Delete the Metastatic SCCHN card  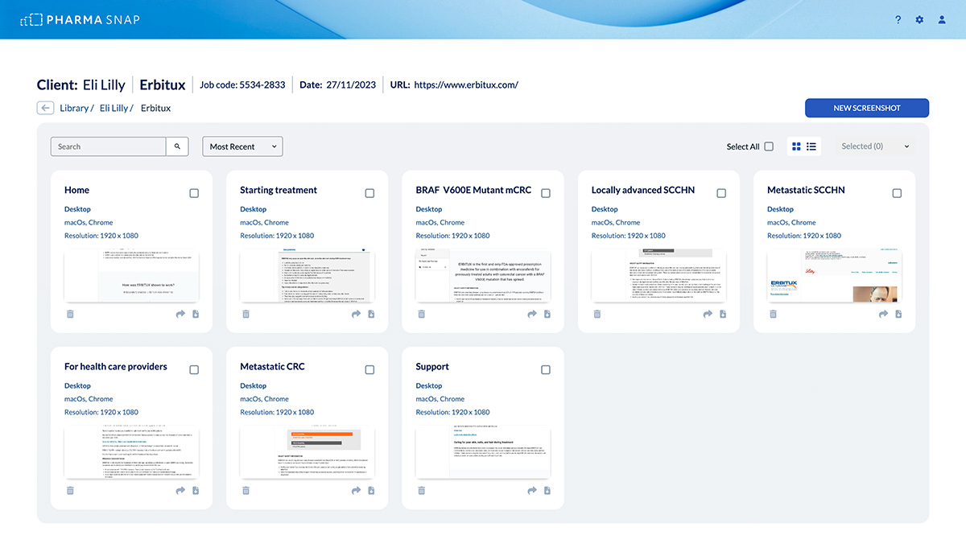click(773, 314)
